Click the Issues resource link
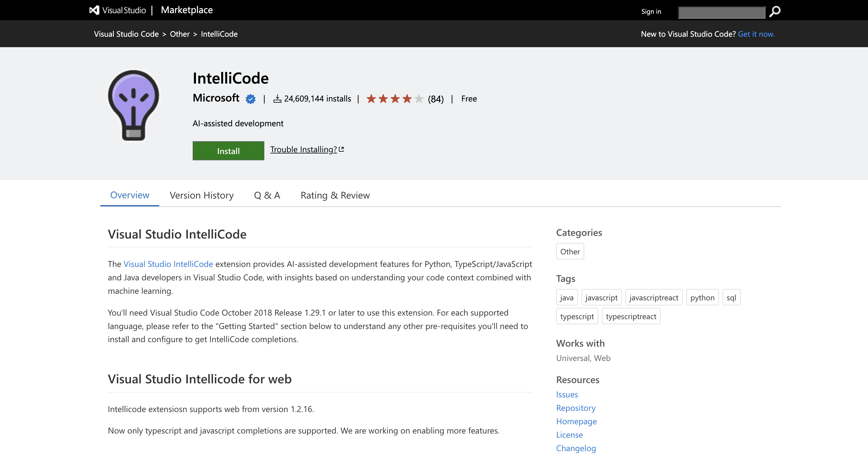The height and width of the screenshot is (455, 868). pos(567,393)
